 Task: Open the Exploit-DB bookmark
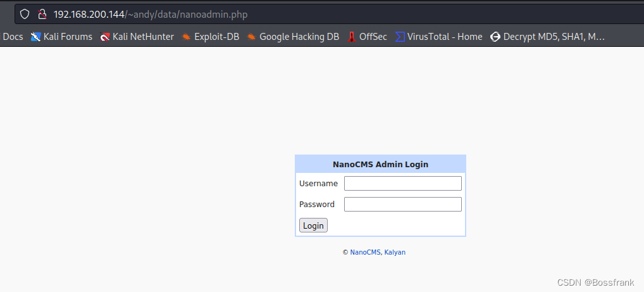coord(210,37)
